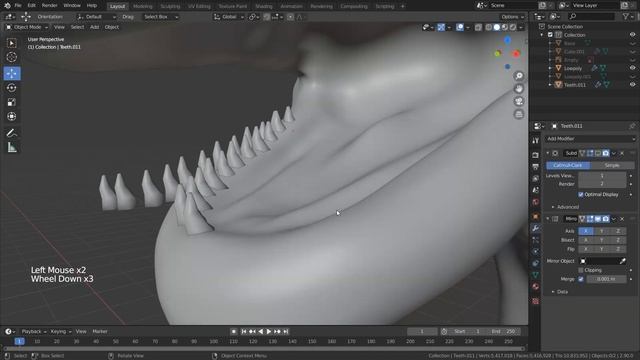Select the Measure tool
The image size is (640, 360).
tap(12, 147)
